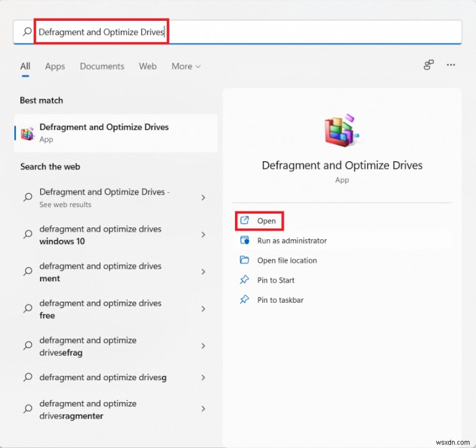
Task: Click chevron next to drivesefrag suggestion
Action: tap(203, 346)
